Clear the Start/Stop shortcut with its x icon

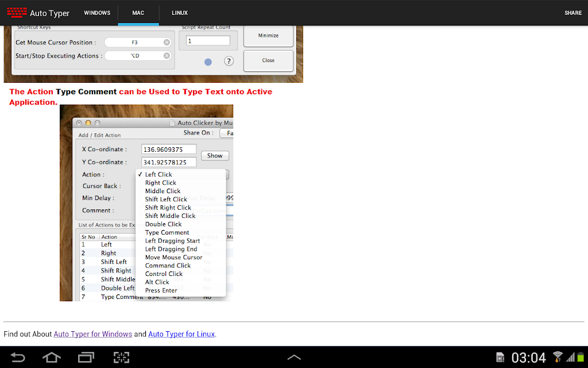point(167,56)
